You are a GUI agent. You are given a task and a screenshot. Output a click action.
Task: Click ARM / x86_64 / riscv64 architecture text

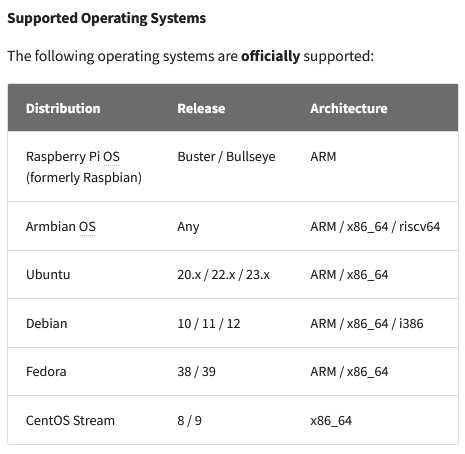375,227
